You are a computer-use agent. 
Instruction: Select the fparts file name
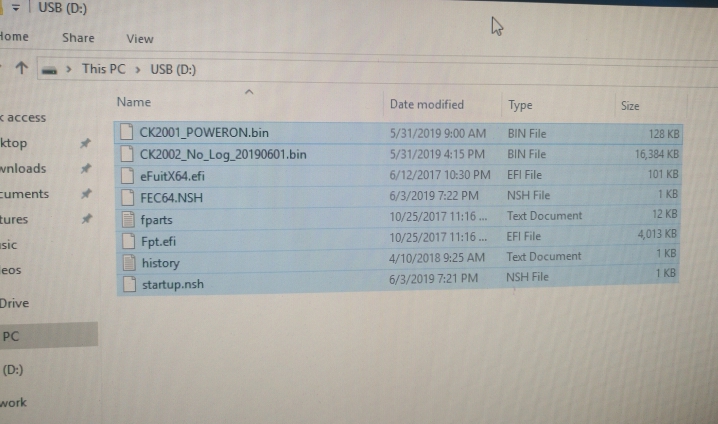tap(157, 220)
